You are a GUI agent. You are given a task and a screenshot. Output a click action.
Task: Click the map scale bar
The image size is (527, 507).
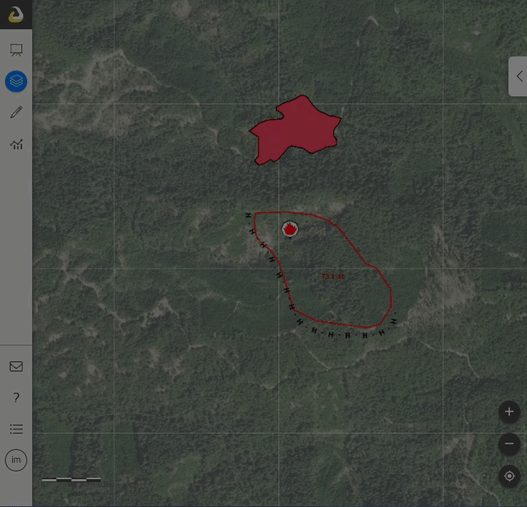point(71,479)
